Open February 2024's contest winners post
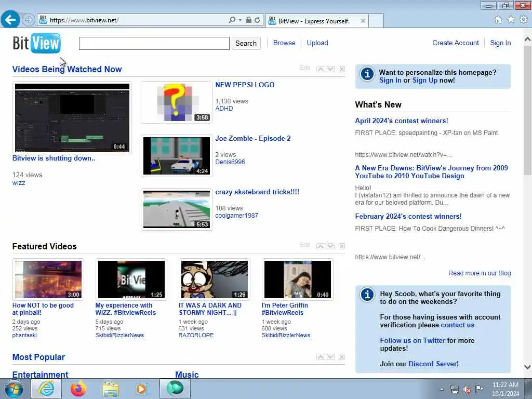Viewport: 532px width, 399px height. tap(408, 216)
